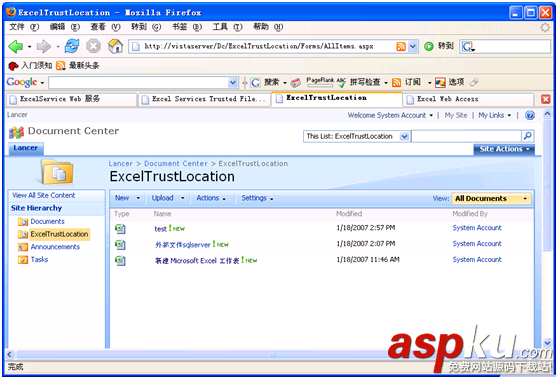Screen dimensions: 558x379
Task: Expand the Google toolbar search box dropdown
Action: (233, 83)
